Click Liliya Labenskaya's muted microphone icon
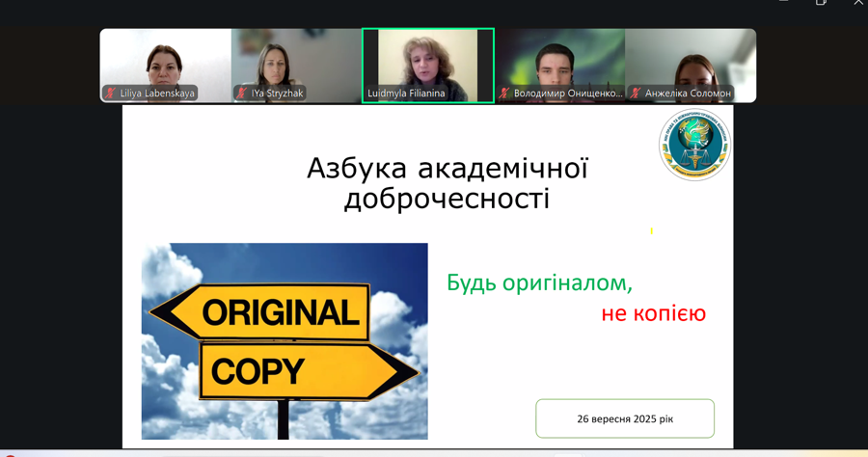 pyautogui.click(x=111, y=94)
